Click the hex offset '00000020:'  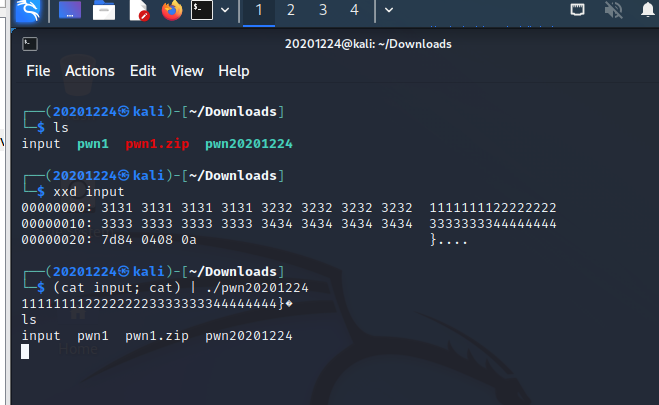(x=57, y=239)
